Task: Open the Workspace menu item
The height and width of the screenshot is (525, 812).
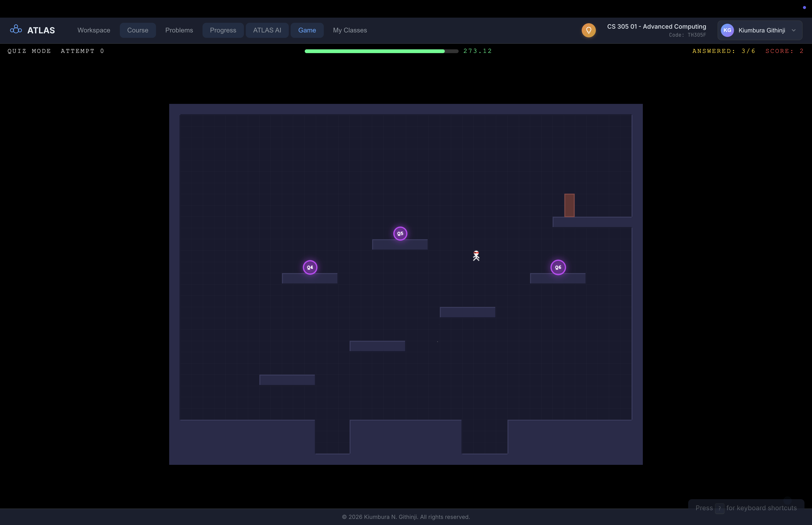Action: pos(94,30)
